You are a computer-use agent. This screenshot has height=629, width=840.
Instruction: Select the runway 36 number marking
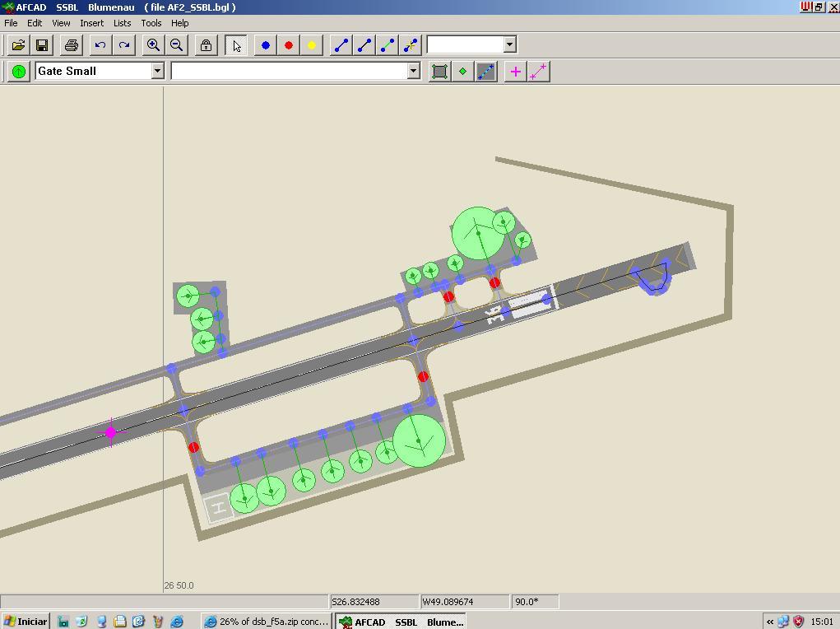495,314
